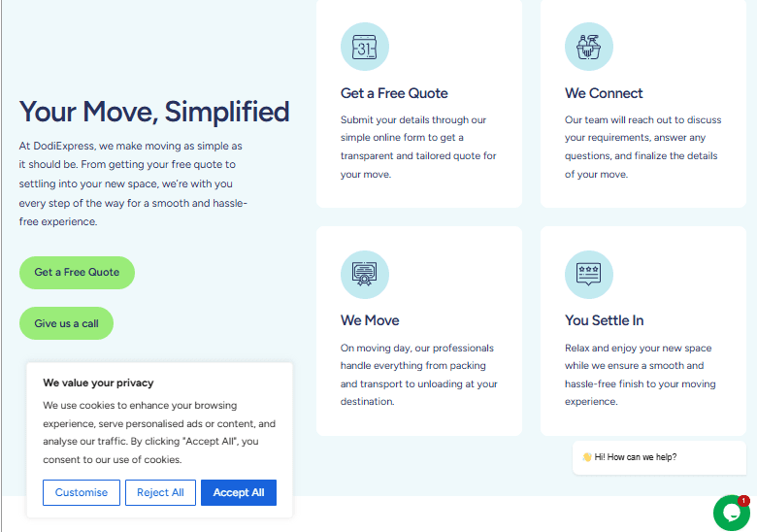
Task: Click the star rating chat icon above You Settle In
Action: [x=589, y=275]
